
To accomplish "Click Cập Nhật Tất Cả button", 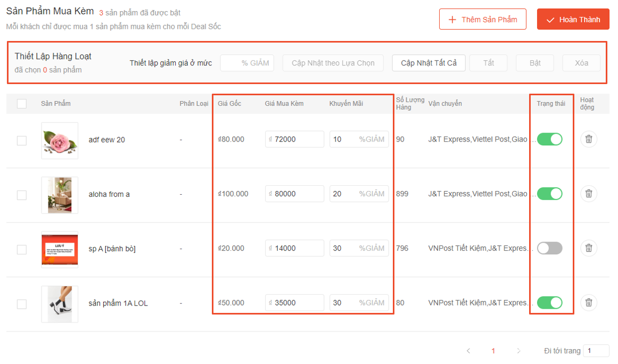I will [429, 63].
